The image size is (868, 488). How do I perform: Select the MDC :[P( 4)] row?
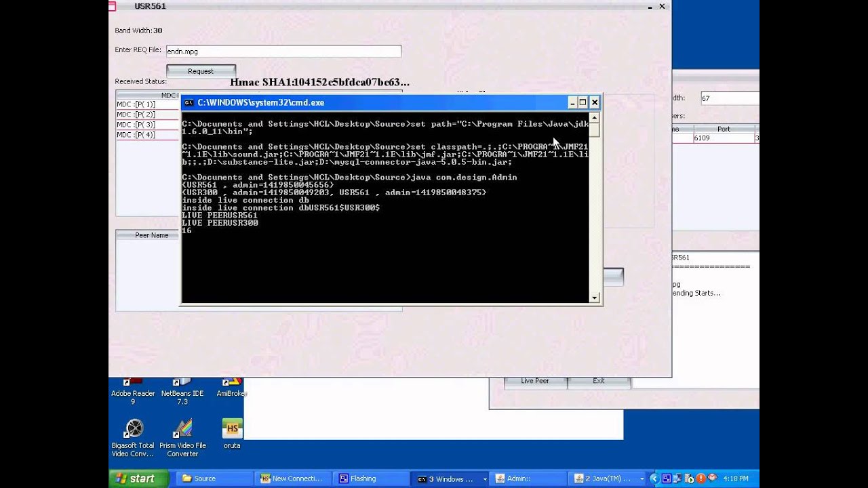click(148, 135)
